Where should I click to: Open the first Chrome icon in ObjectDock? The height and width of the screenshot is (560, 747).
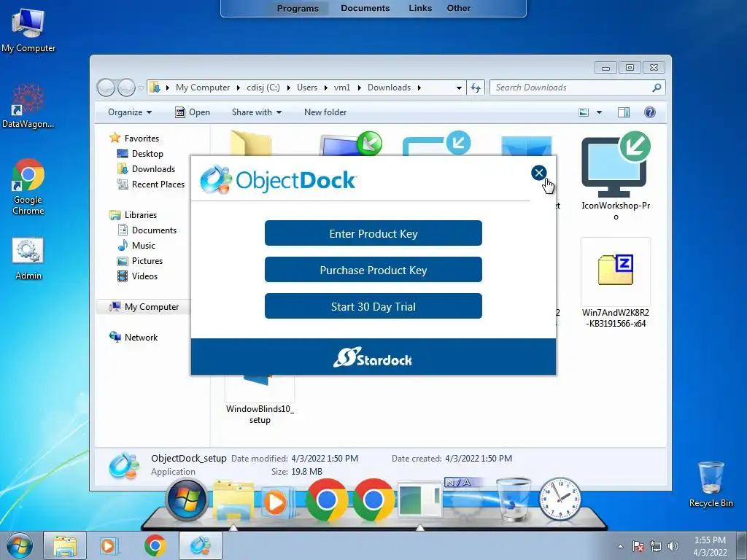tap(326, 499)
